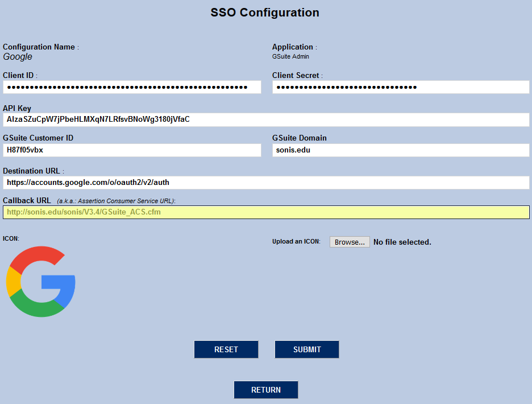Click the GSuite Customer ID field
Image resolution: width=532 pixels, height=404 pixels.
132,150
